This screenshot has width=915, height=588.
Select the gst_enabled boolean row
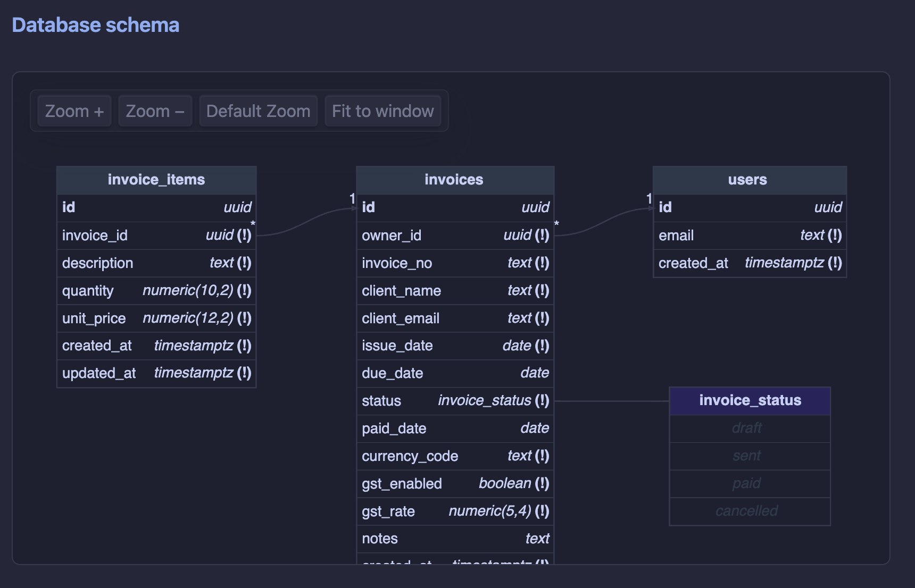point(454,484)
